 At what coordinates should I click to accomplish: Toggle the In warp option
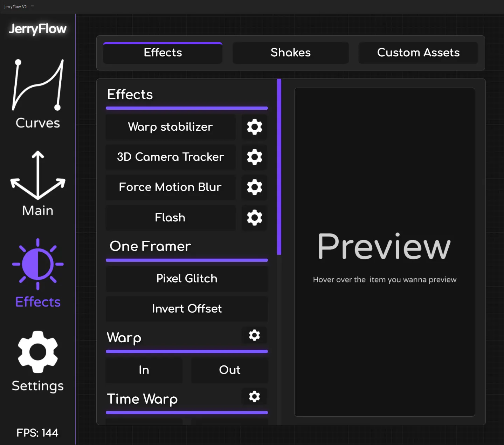tap(144, 370)
